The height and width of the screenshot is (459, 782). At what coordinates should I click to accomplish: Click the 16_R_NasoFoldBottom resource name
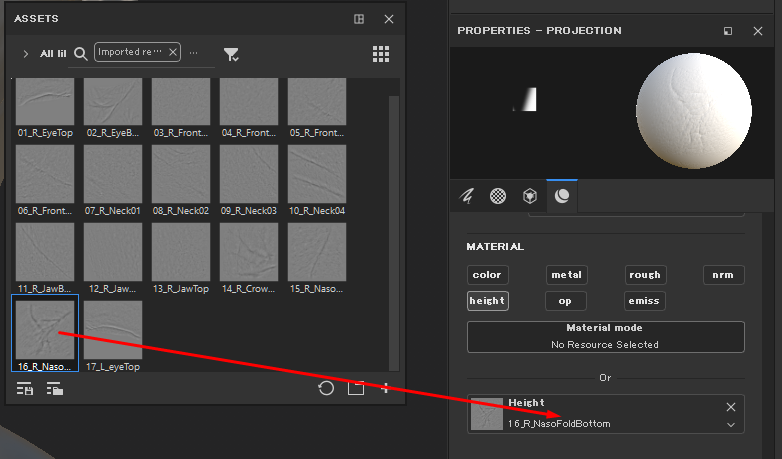(x=559, y=424)
